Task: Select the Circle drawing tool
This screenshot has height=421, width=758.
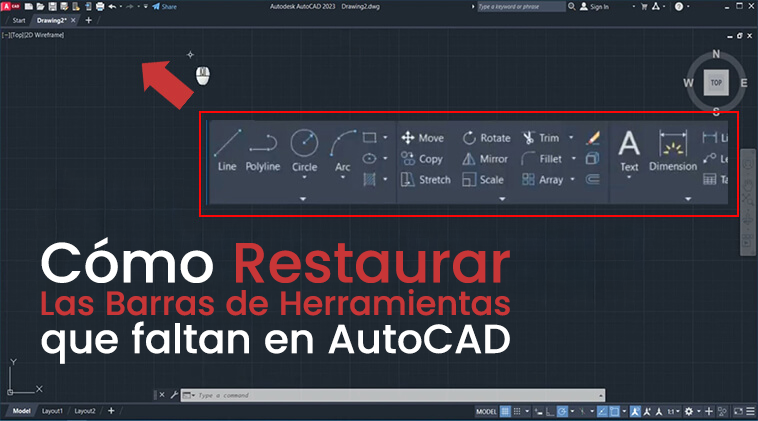Action: coord(305,151)
